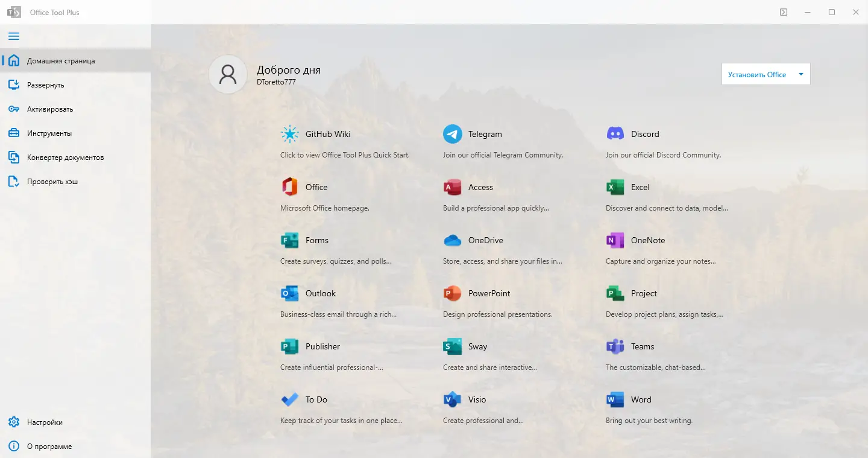The height and width of the screenshot is (458, 868).
Task: Click the Office Tool Plus logo in title bar
Action: tap(14, 12)
